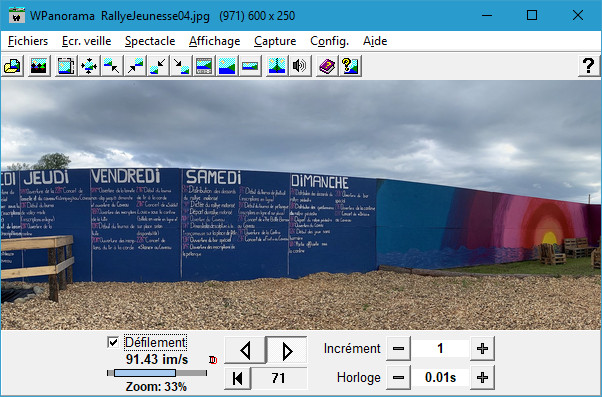Close the WPanorama window
The width and height of the screenshot is (602, 397).
tap(578, 15)
